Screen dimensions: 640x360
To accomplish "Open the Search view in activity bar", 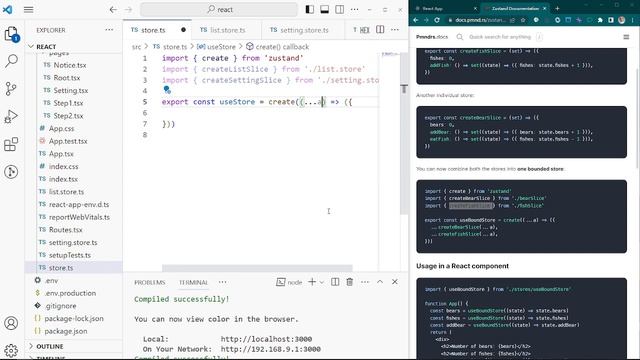I will (x=11, y=61).
